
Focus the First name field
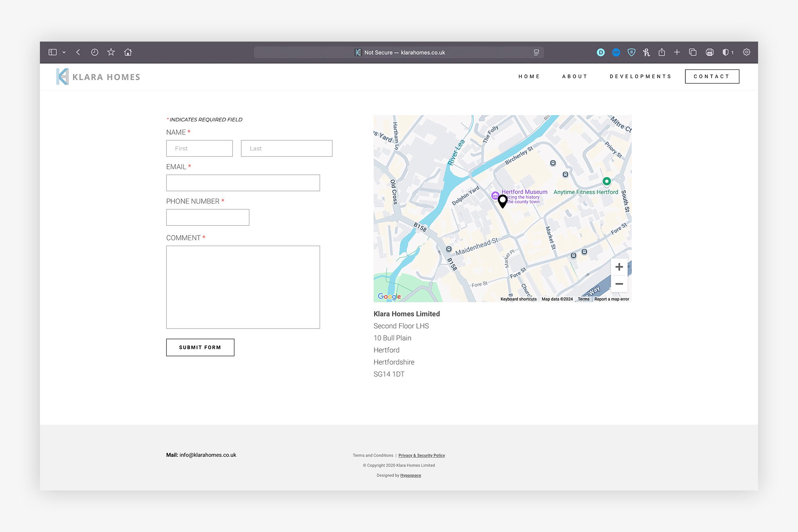click(199, 148)
